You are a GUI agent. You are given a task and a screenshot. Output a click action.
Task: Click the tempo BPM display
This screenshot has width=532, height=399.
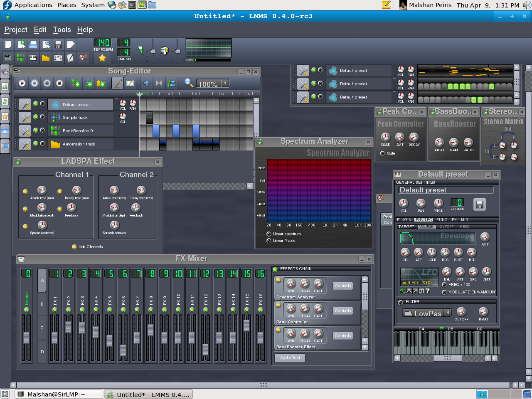coord(102,43)
